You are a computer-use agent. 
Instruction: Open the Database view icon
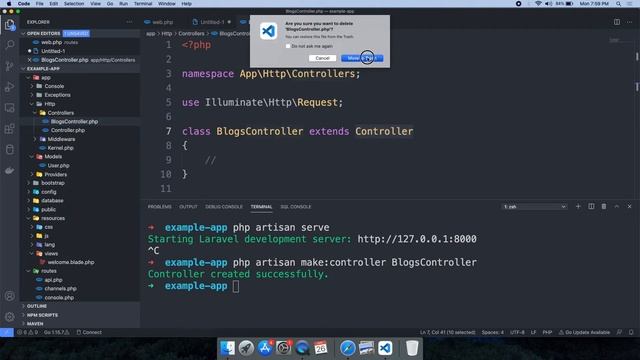click(x=9, y=149)
